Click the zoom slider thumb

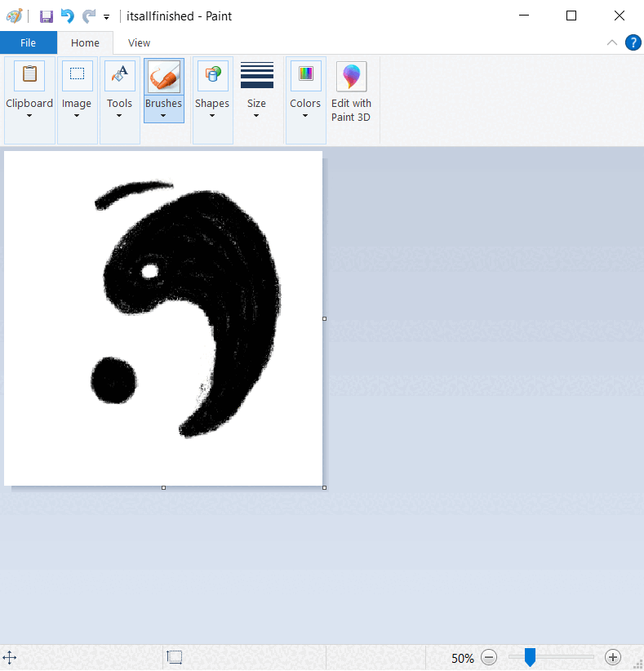[x=530, y=657]
